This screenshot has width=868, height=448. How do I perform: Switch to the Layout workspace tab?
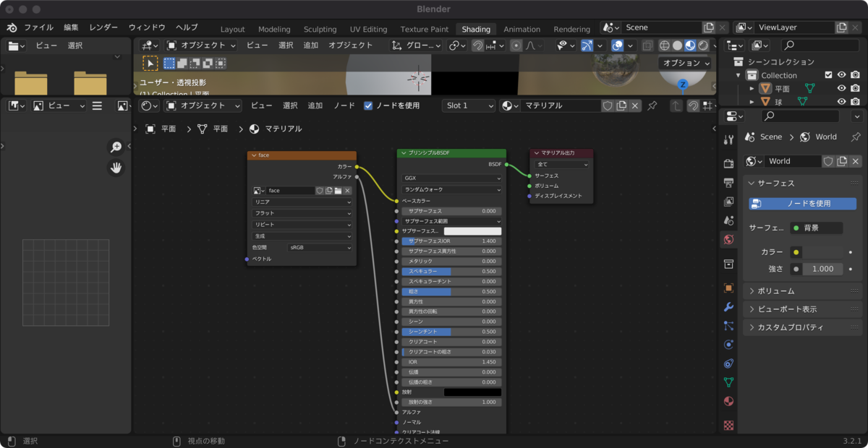232,30
